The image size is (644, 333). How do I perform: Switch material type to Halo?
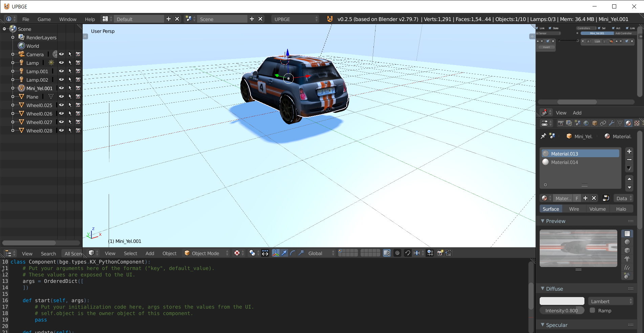tap(621, 209)
